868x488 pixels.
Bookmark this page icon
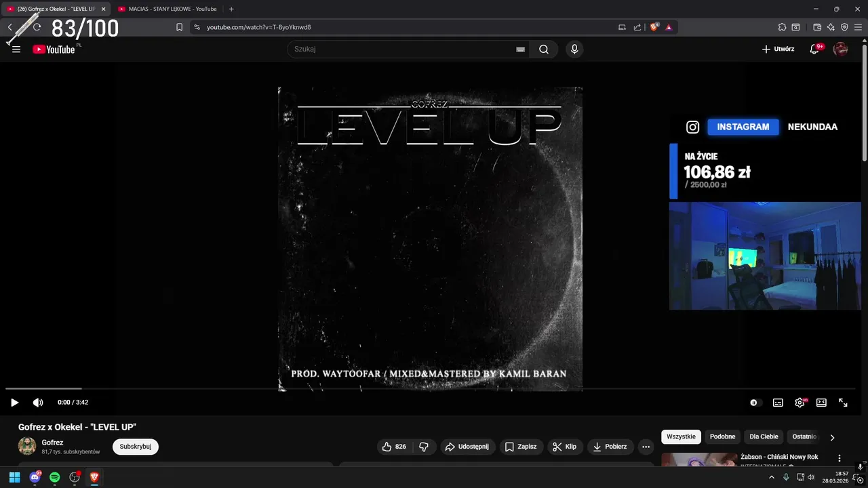179,27
